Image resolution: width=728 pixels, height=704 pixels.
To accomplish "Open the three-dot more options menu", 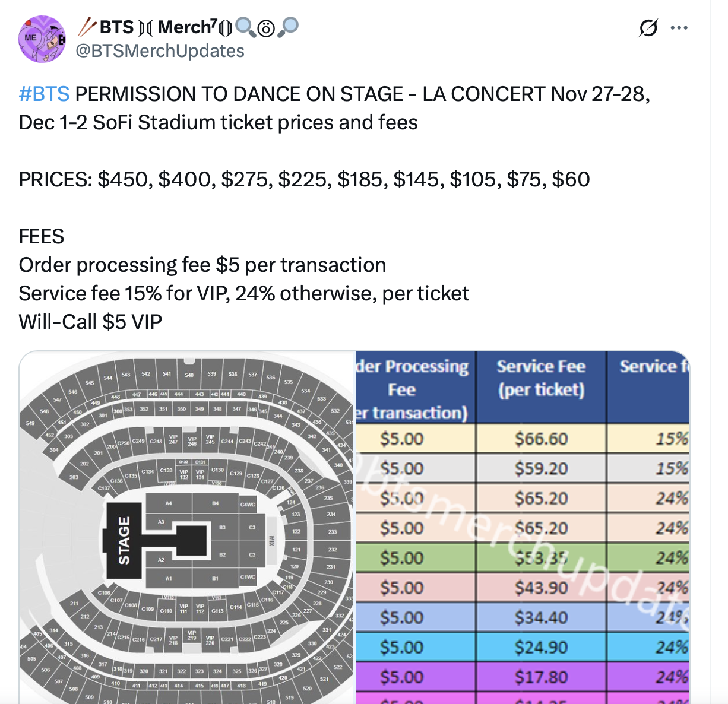I will point(679,27).
